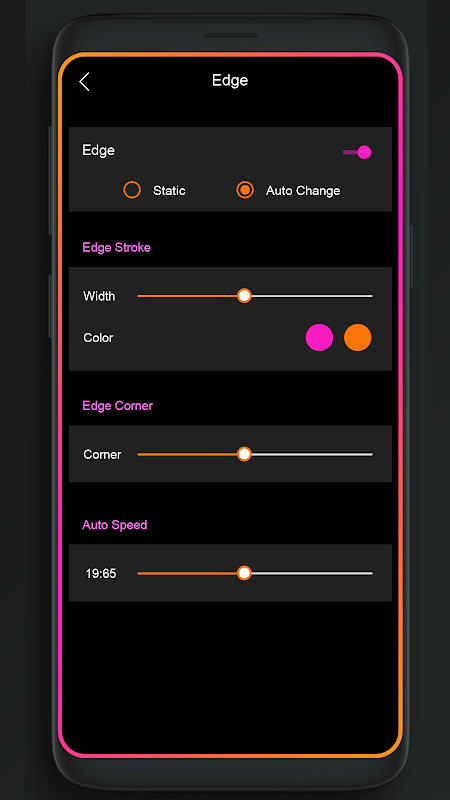Click the 19:65 speed value
Viewport: 450px width, 800px height.
(x=101, y=574)
